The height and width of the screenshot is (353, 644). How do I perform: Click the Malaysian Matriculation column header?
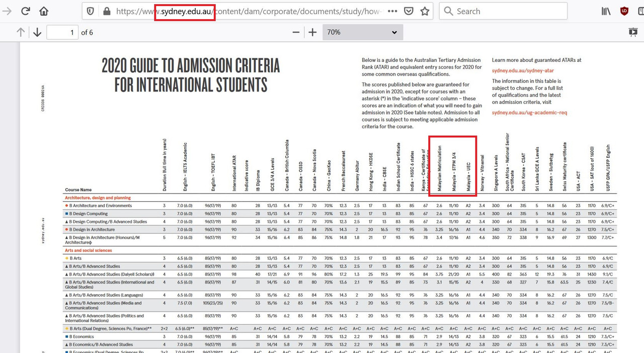(440, 169)
